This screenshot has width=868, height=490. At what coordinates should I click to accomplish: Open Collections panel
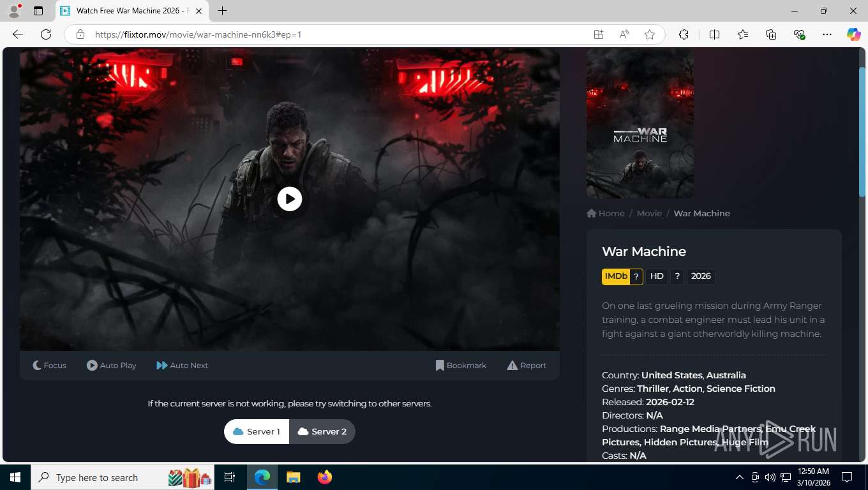[x=771, y=34]
